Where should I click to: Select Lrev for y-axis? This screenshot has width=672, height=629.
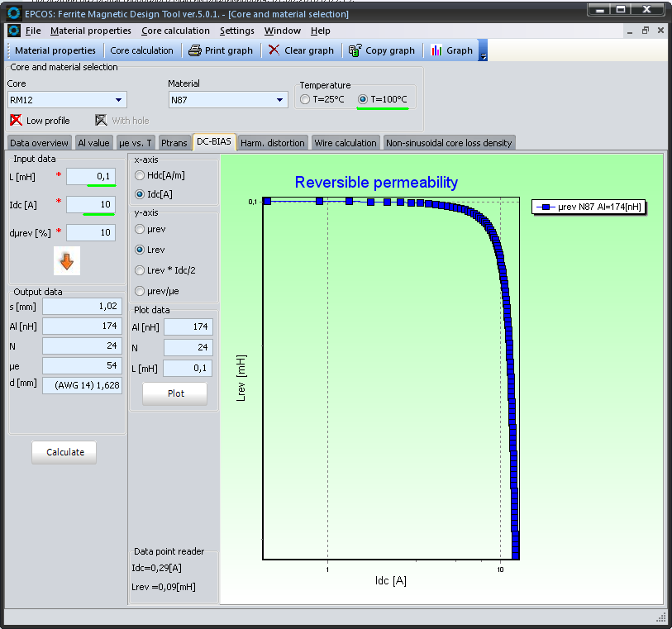point(140,250)
